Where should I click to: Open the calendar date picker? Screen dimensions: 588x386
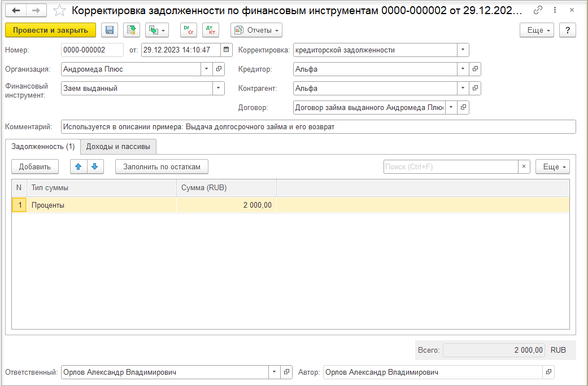point(227,50)
